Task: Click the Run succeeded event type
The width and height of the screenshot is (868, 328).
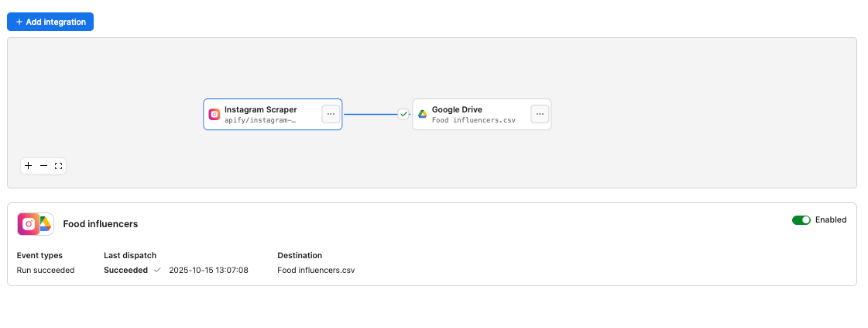Action: tap(46, 270)
